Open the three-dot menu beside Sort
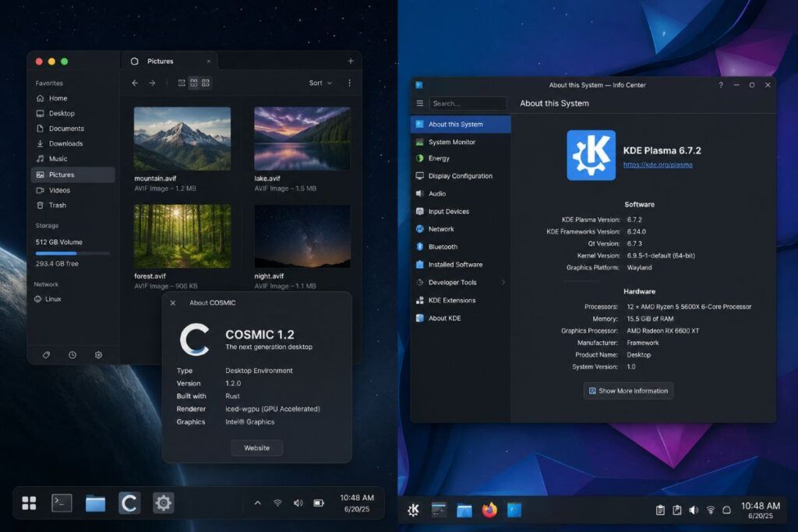 (349, 83)
